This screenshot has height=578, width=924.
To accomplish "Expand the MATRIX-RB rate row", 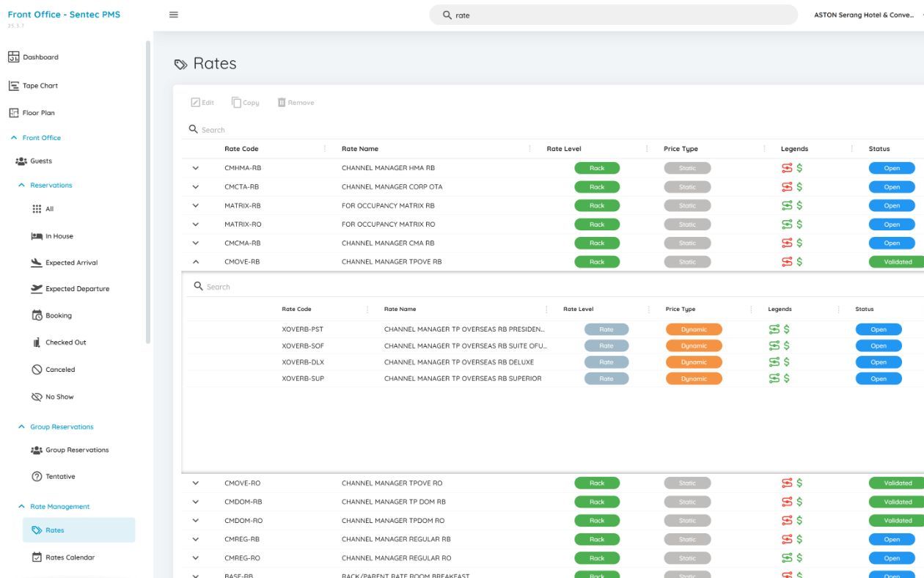I will pyautogui.click(x=195, y=205).
